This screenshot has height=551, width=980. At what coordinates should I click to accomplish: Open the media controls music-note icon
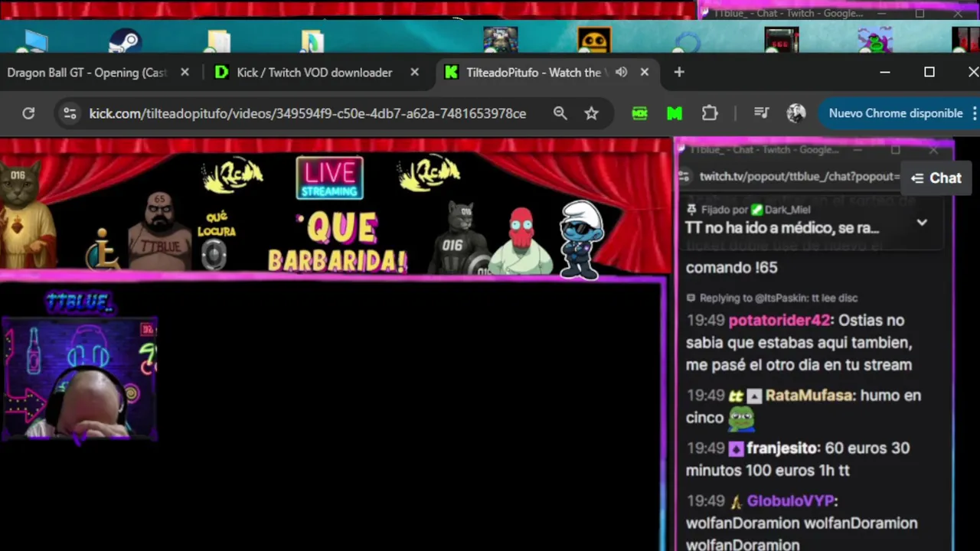pos(761,113)
